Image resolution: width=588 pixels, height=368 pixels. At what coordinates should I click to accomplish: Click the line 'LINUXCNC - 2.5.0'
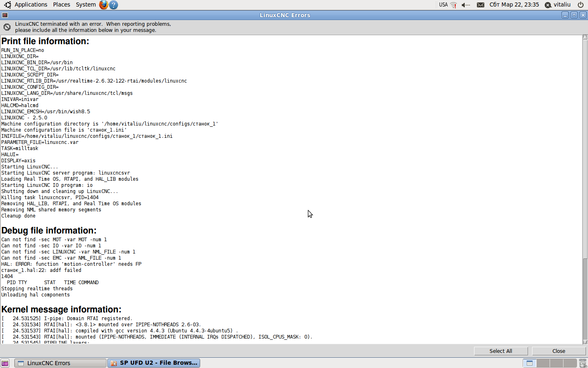point(24,118)
